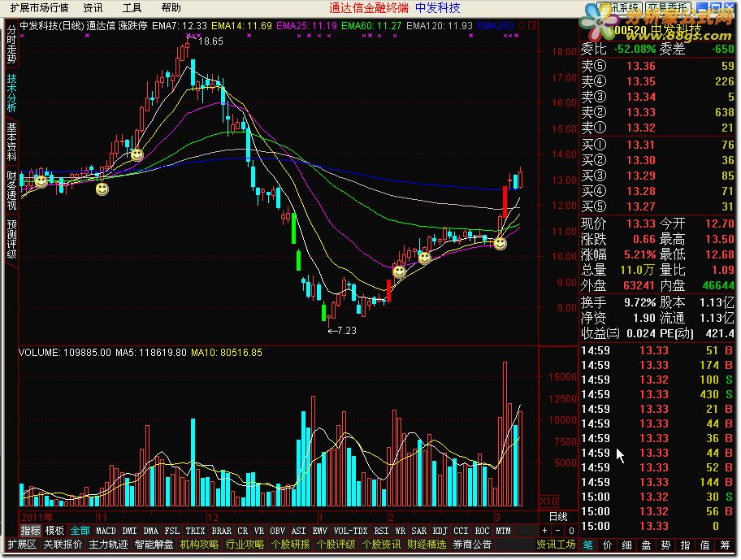This screenshot has height=560, width=741.
Task: Select the 指标 tab
Action: point(30,531)
